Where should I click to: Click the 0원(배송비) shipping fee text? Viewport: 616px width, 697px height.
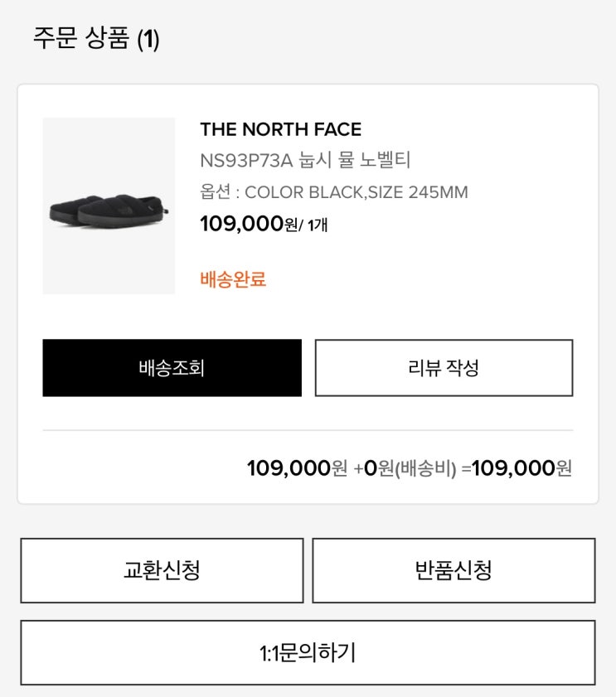pyautogui.click(x=410, y=468)
